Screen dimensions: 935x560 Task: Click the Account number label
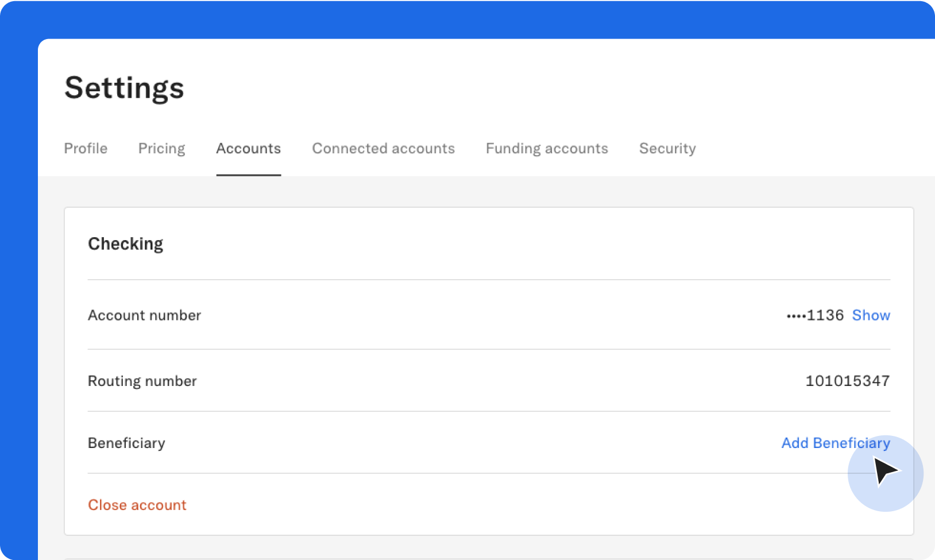(145, 315)
